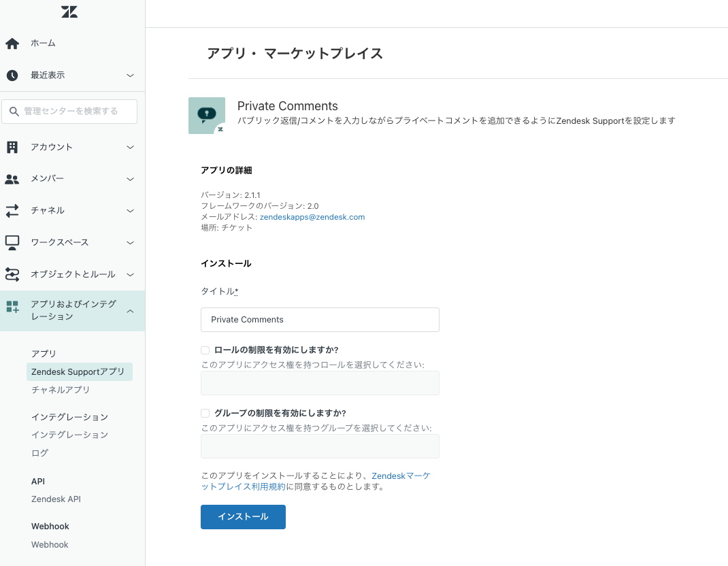Expand the メンバー chevron
This screenshot has height=566, width=728.
pos(131,179)
